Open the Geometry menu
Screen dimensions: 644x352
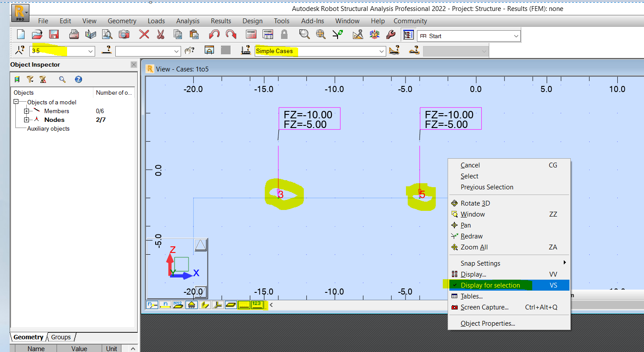click(x=121, y=21)
